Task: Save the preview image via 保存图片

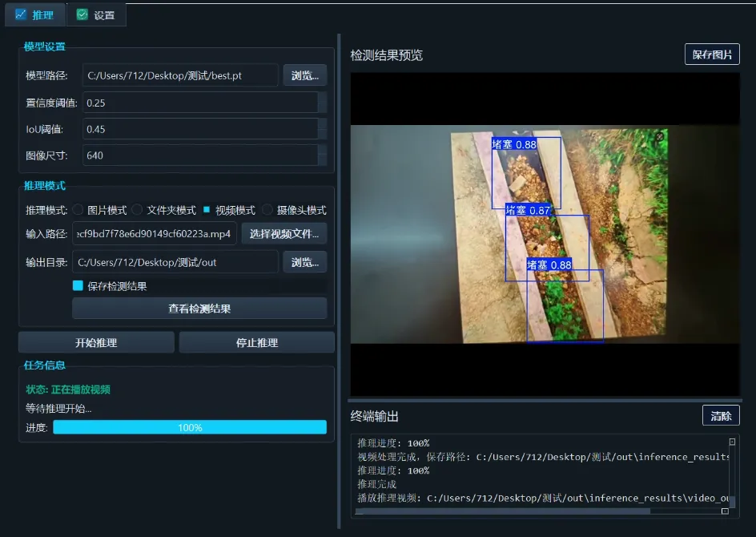Action: pyautogui.click(x=711, y=54)
